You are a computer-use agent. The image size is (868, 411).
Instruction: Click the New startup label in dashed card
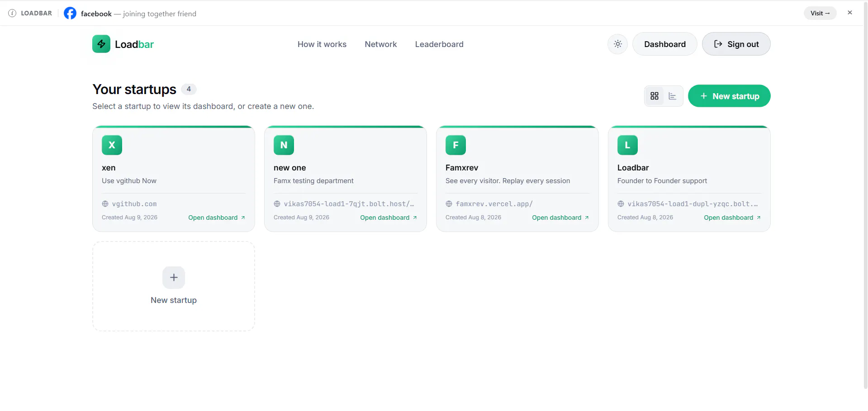pos(174,300)
